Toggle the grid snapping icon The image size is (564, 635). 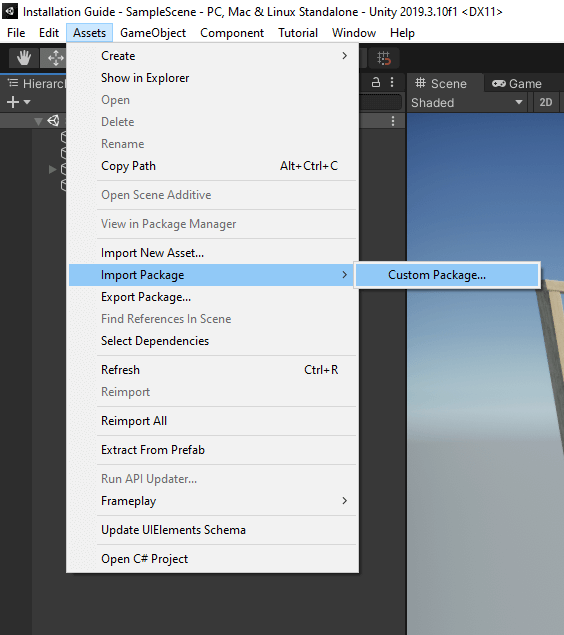(383, 58)
